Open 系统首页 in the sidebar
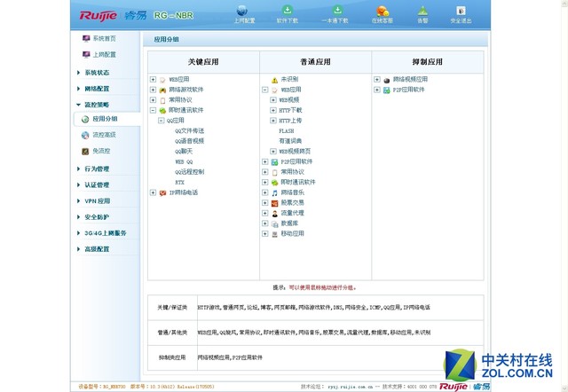Viewport: 568px width, 392px height. (x=104, y=39)
